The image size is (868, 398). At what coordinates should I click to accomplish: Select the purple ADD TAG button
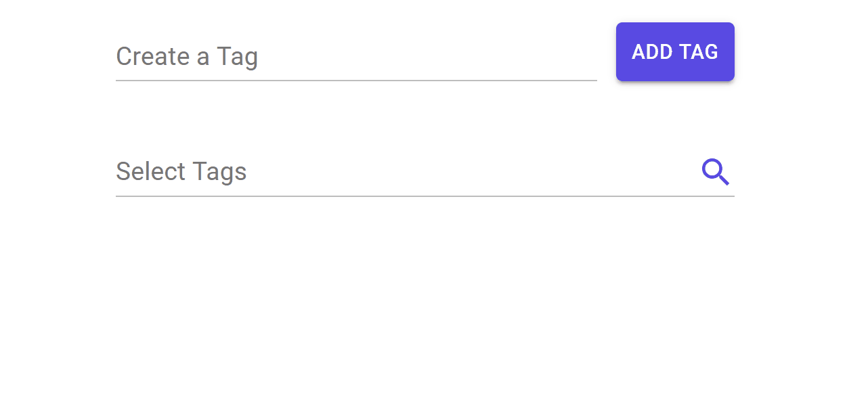pos(674,51)
